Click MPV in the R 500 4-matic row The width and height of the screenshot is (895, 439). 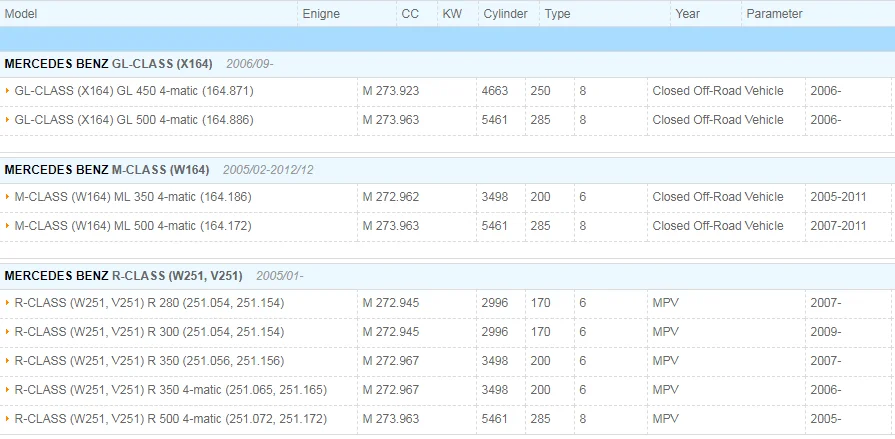click(666, 419)
